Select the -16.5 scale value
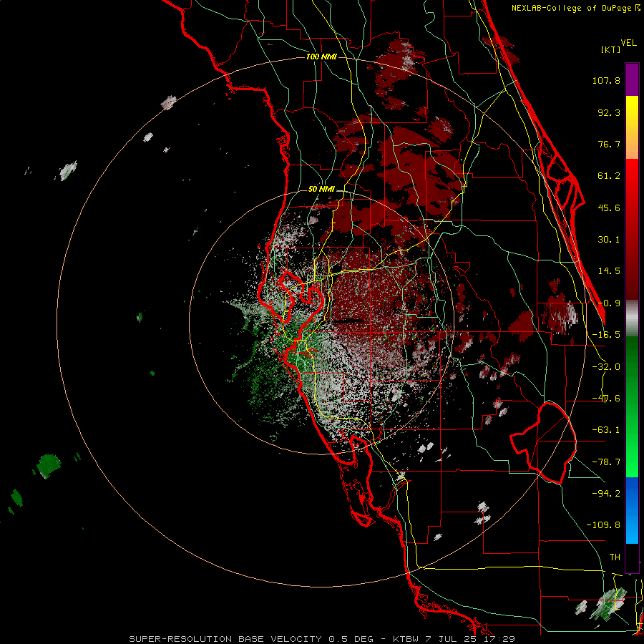644x644 pixels. [606, 335]
